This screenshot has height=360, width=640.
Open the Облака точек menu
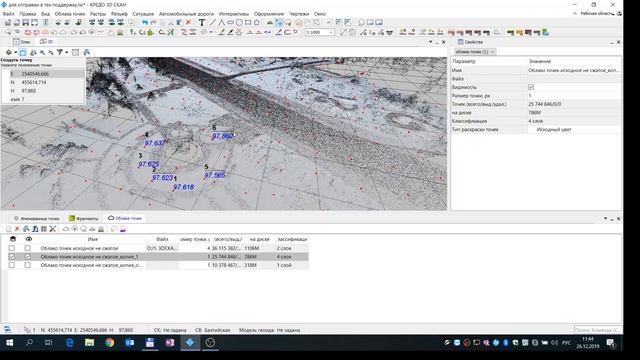[x=70, y=14]
